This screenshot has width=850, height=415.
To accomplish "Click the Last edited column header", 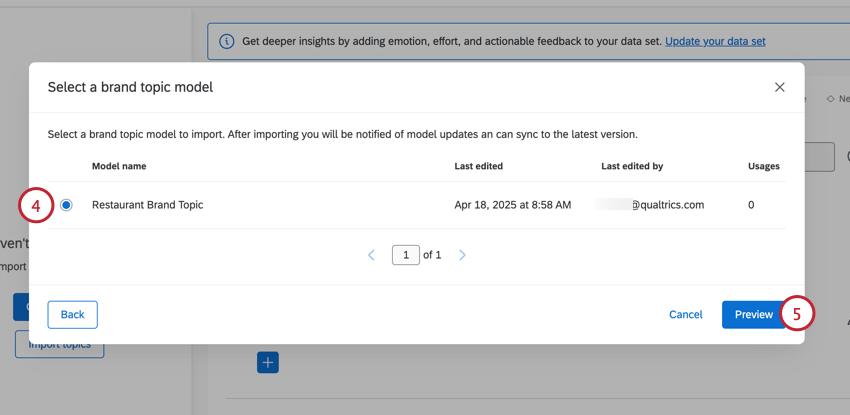I will tap(478, 166).
